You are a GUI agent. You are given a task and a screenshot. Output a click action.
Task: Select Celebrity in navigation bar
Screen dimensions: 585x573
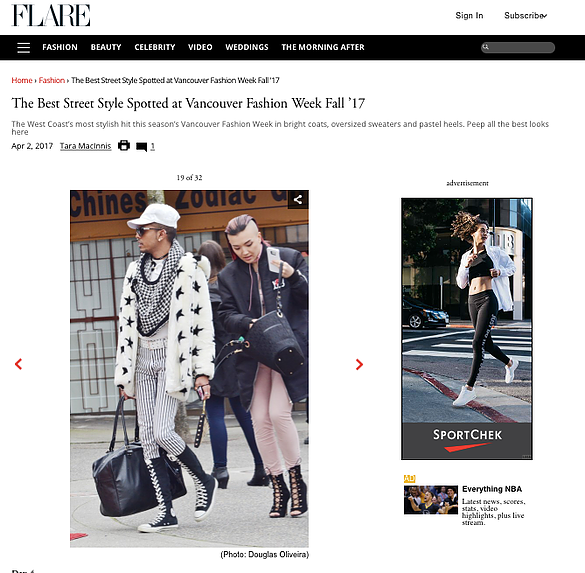pos(155,47)
